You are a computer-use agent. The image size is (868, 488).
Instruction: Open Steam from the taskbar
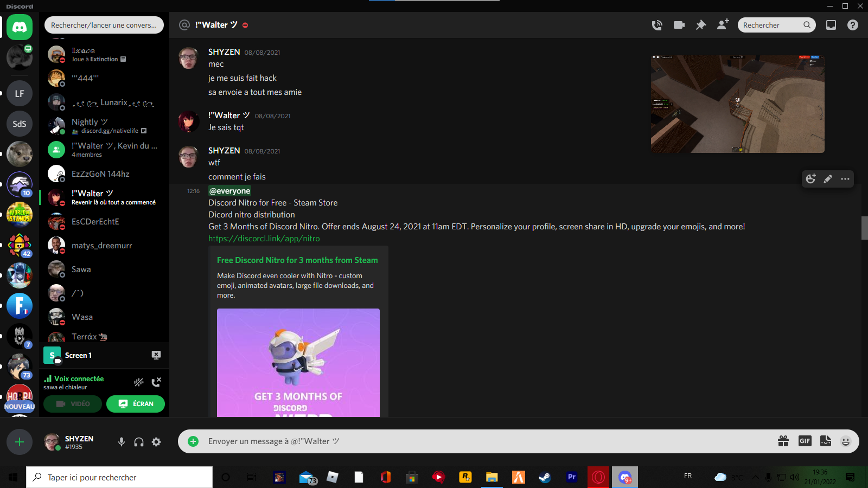pos(545,477)
